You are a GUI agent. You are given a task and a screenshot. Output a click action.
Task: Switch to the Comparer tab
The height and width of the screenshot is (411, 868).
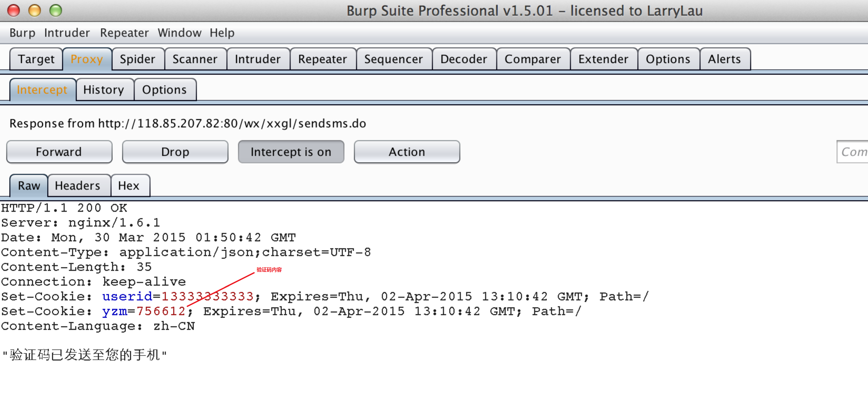pyautogui.click(x=533, y=59)
